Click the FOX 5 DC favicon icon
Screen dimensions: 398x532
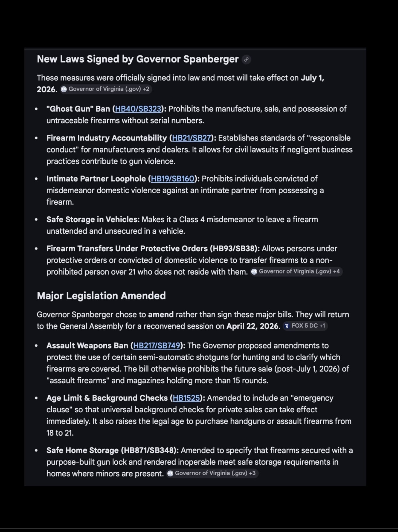pos(287,326)
